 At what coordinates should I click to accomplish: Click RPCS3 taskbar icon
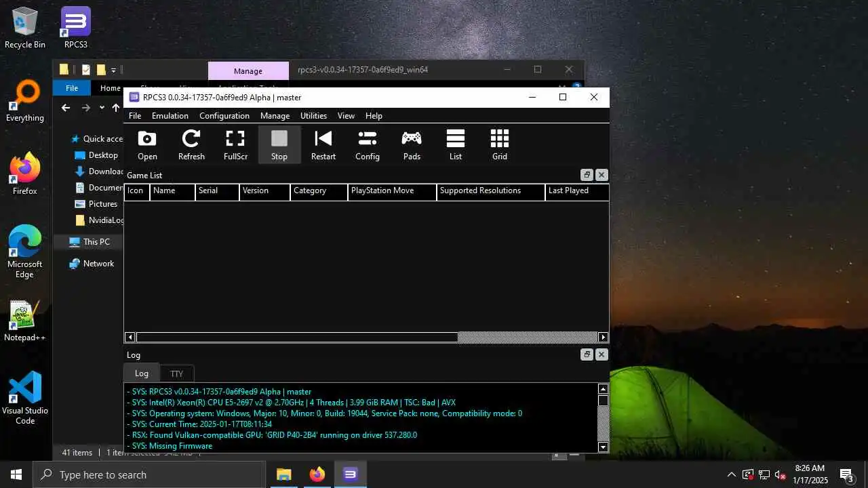pos(350,474)
